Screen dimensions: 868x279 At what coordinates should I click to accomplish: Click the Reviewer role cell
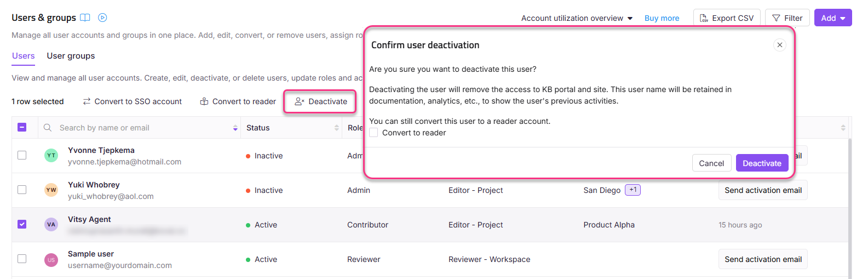click(x=364, y=259)
